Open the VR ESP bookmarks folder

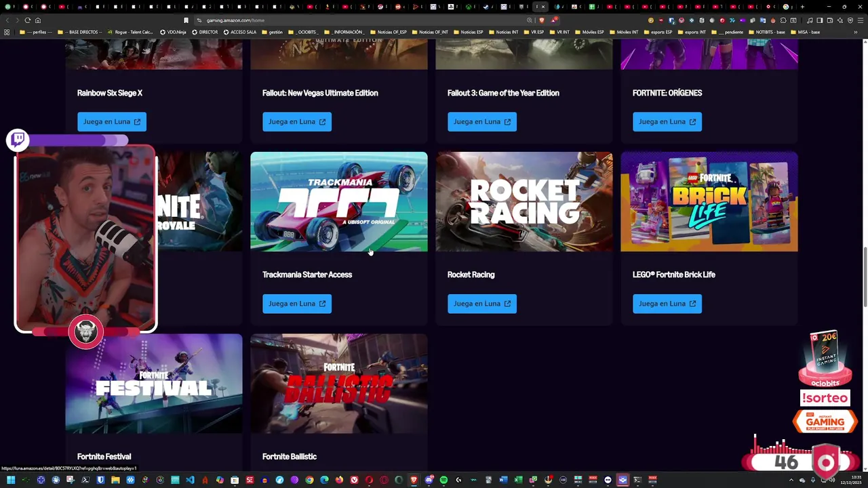(x=533, y=32)
